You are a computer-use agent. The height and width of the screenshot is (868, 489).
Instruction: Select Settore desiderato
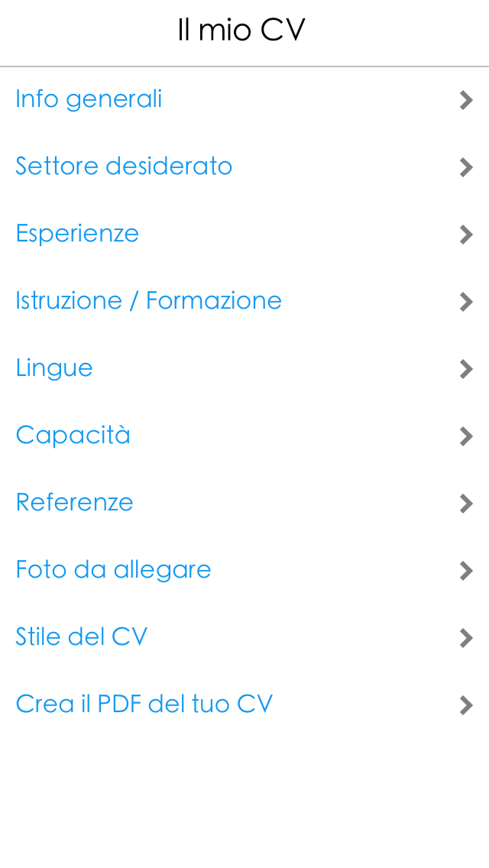tap(124, 166)
